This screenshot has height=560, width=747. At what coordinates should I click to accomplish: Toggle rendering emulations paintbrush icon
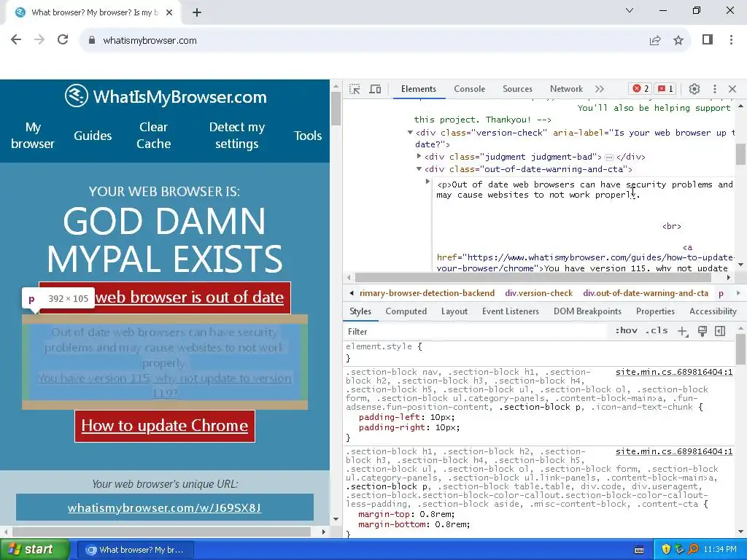tap(702, 332)
